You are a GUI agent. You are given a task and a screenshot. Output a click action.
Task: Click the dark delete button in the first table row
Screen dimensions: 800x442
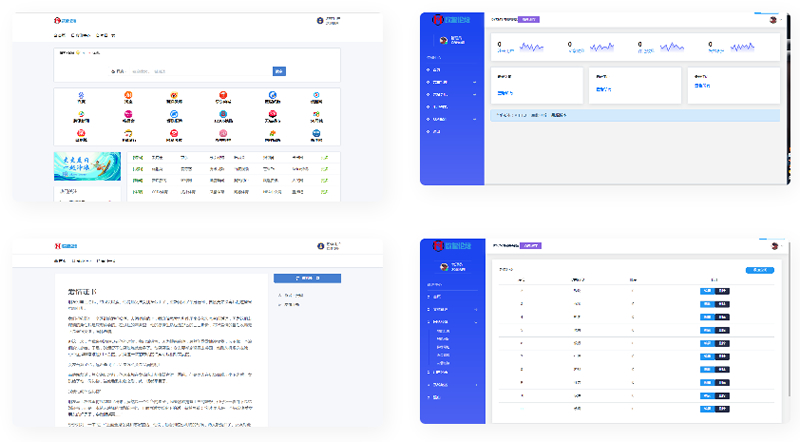[x=723, y=291]
